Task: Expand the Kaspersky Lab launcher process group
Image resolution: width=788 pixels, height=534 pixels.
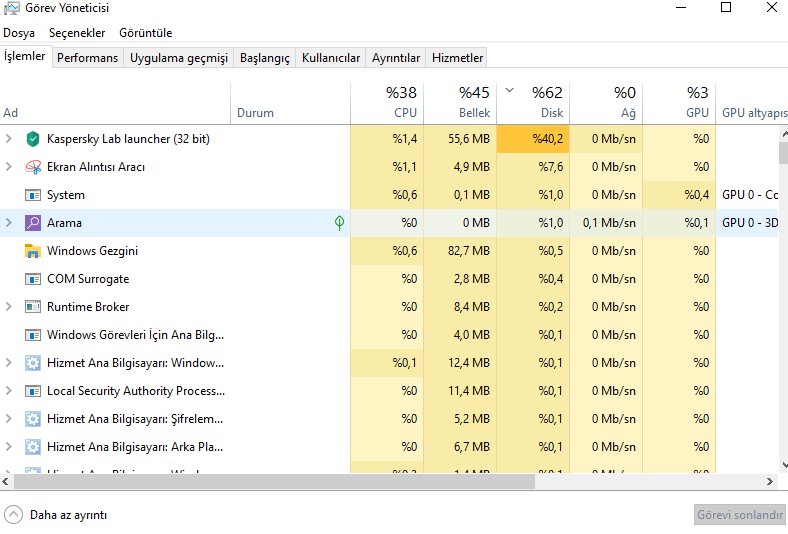Action: point(9,139)
